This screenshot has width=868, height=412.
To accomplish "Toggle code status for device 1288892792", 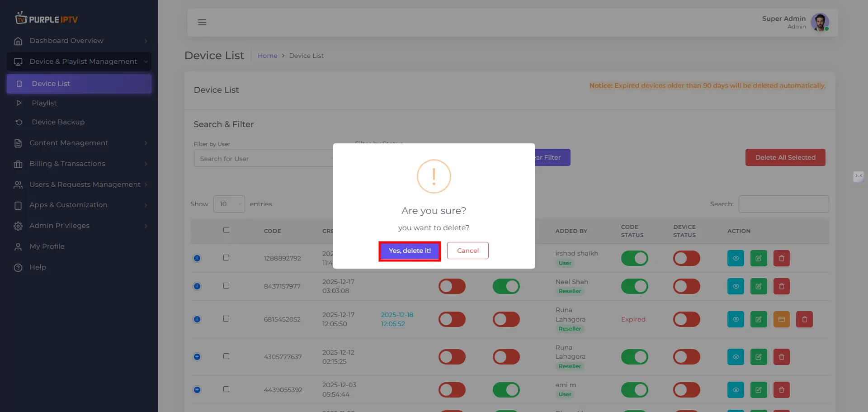I will [x=634, y=258].
